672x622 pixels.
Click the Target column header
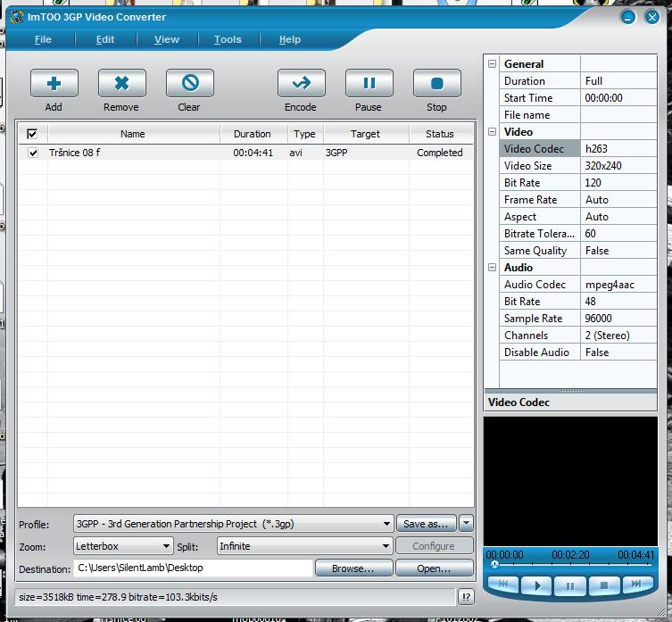[365, 134]
